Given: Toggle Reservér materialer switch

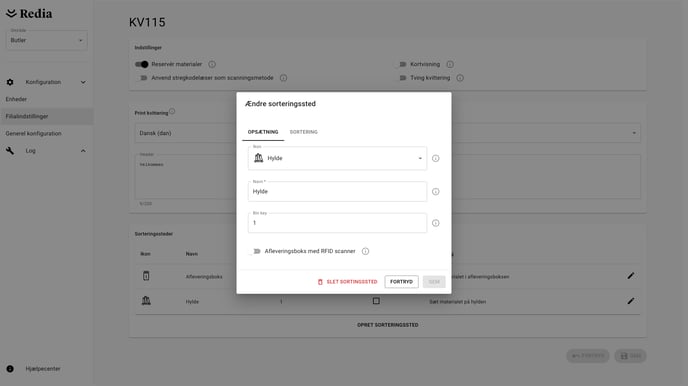Looking at the screenshot, I should [x=142, y=64].
